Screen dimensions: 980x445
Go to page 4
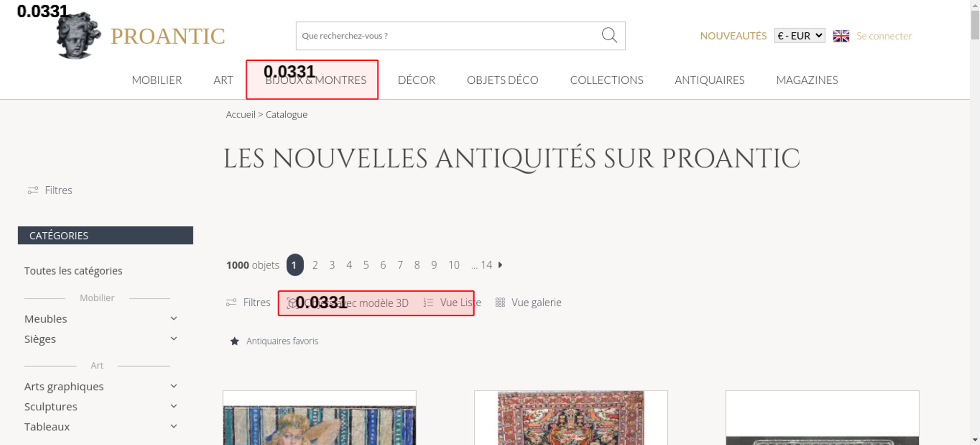(x=349, y=265)
